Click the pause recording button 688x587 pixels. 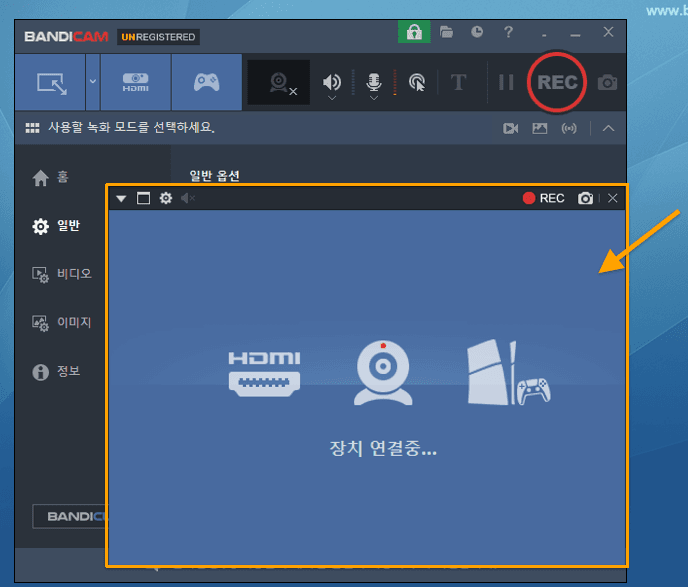coord(506,82)
